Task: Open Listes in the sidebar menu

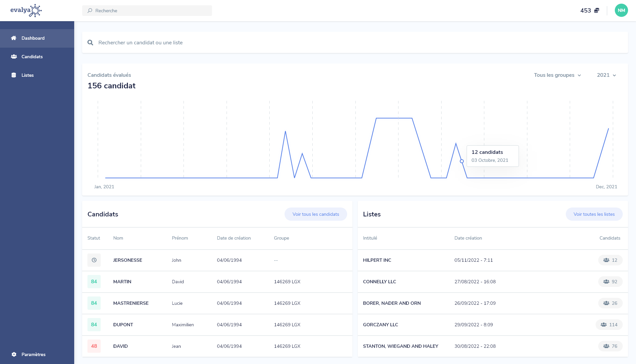Action: (27, 75)
